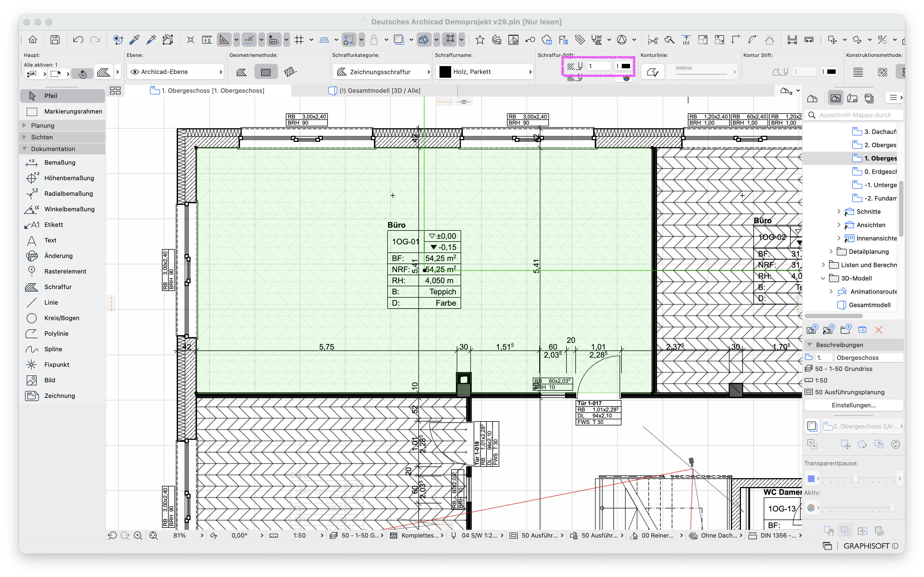
Task: Toggle the second Konstruktionsmethode option
Action: point(882,72)
